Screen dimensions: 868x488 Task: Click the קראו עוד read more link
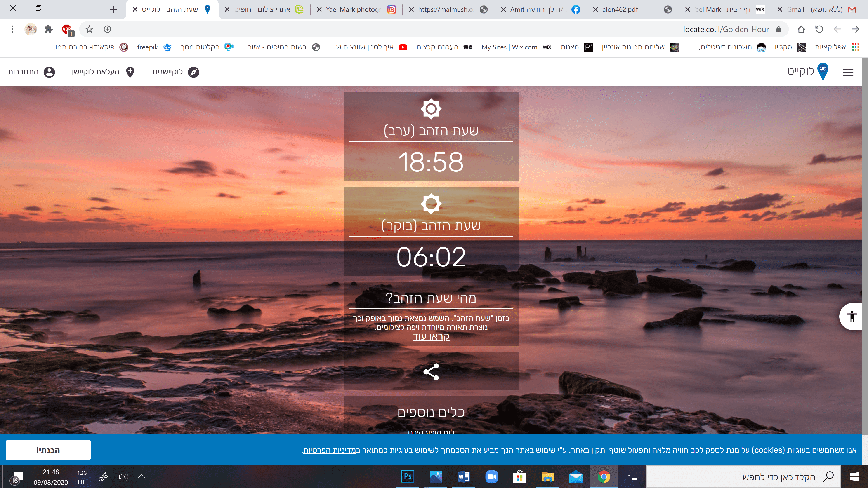click(431, 336)
